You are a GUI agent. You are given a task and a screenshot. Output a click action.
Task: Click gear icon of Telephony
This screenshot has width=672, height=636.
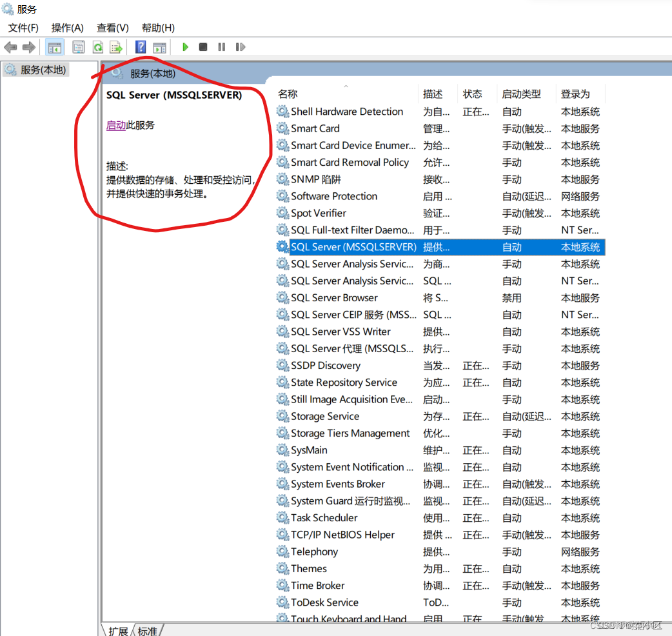[x=282, y=552]
